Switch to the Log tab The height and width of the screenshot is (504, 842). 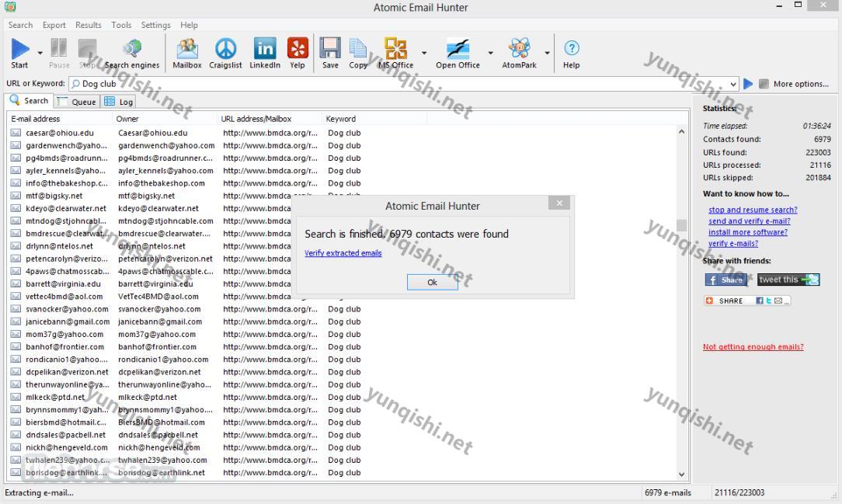119,102
